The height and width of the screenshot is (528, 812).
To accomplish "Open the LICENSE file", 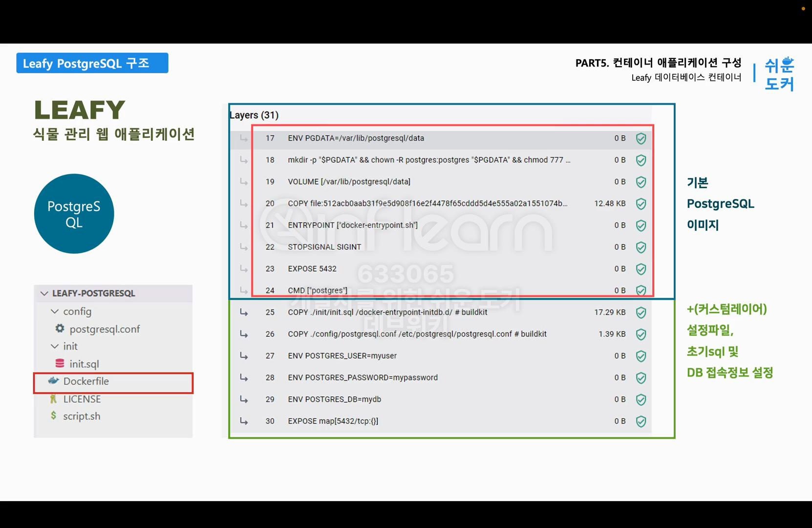I will [x=82, y=399].
